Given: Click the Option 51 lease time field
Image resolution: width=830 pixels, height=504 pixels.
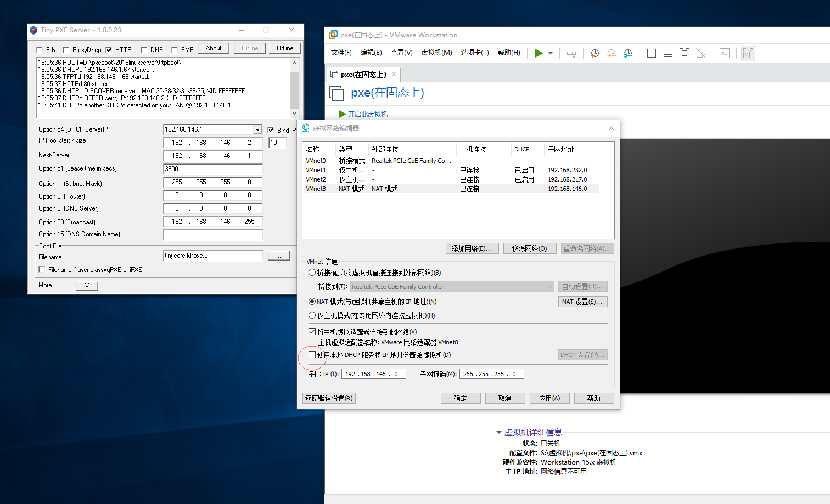Looking at the screenshot, I should click(213, 169).
